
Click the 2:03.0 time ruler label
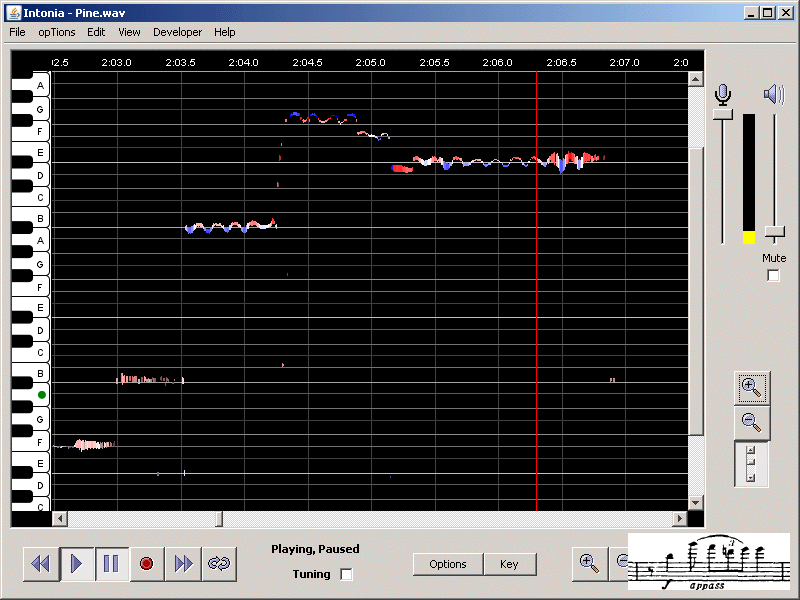(116, 62)
